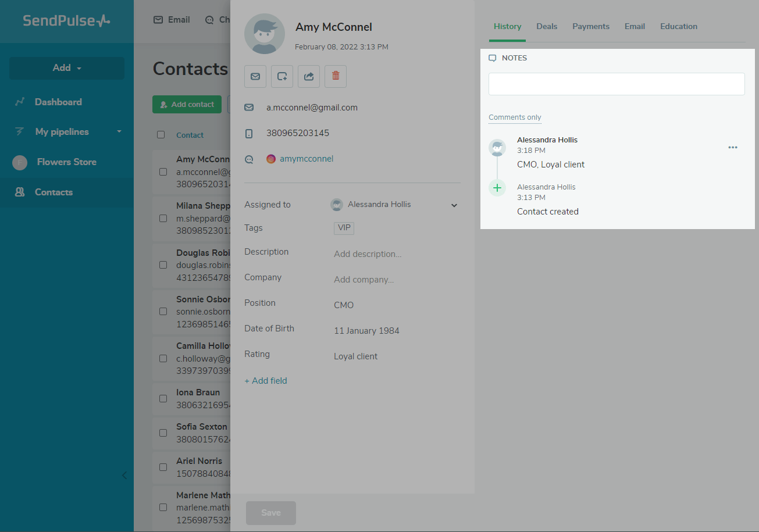Check the Sonnie Osborn row checkbox
The height and width of the screenshot is (532, 759).
click(163, 312)
